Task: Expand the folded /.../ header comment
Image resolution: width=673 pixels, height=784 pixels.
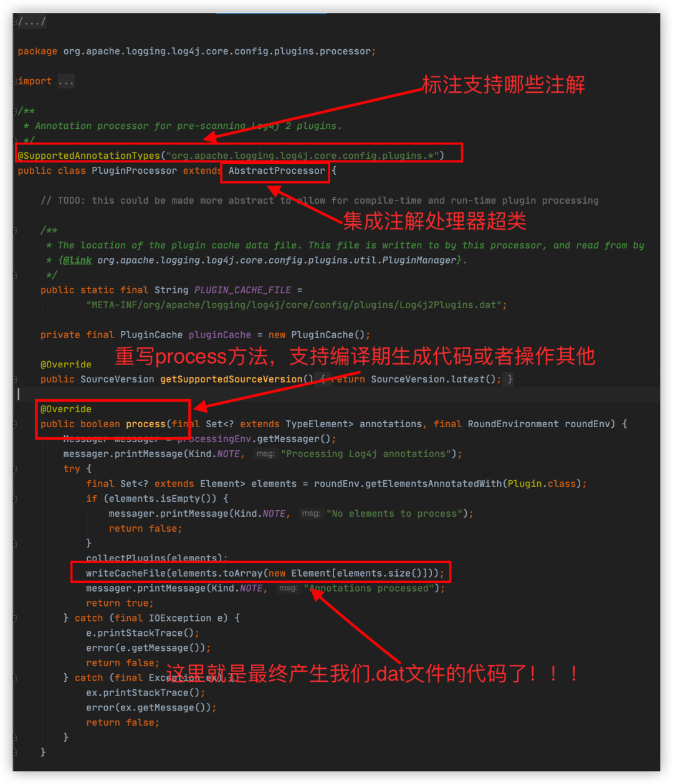Action: (32, 22)
